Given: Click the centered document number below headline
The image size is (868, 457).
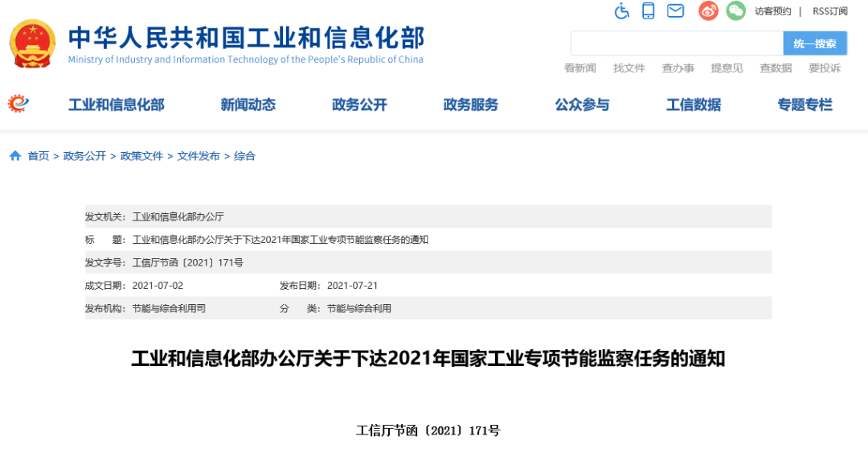Looking at the screenshot, I should point(428,431).
